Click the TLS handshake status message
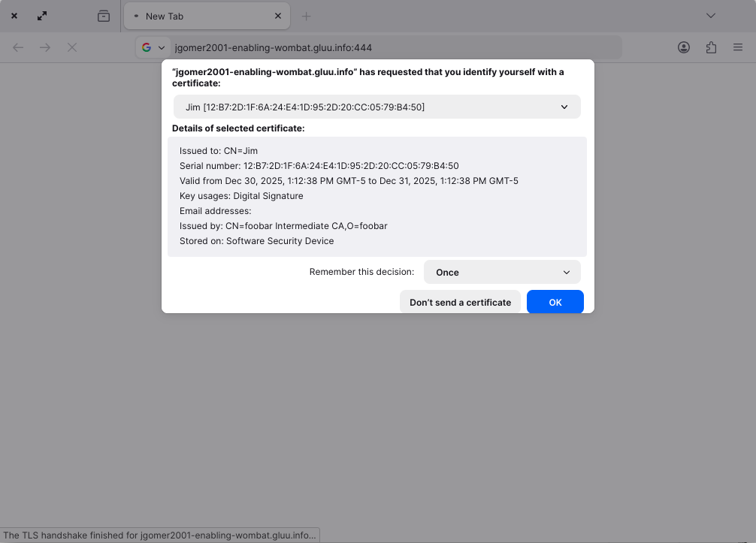756x543 pixels. [x=159, y=535]
